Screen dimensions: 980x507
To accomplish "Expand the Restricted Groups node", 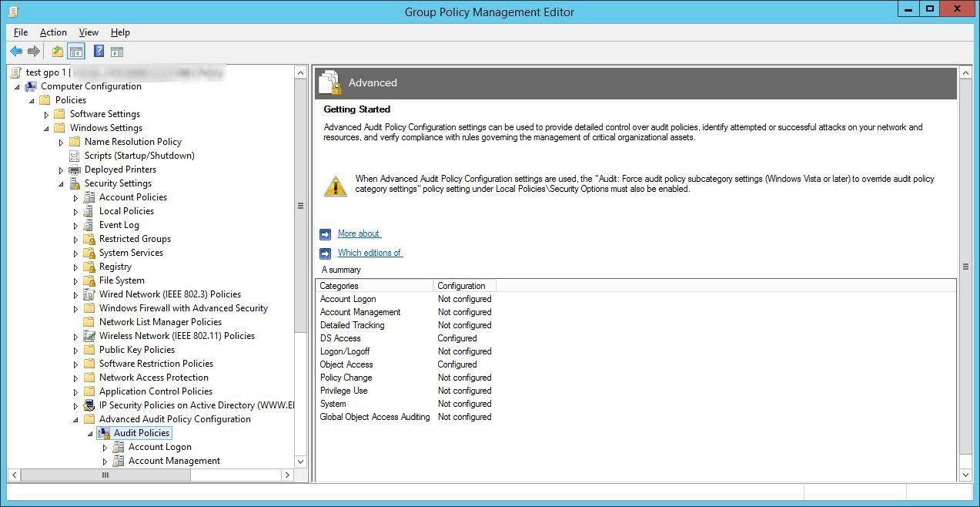I will (x=75, y=239).
